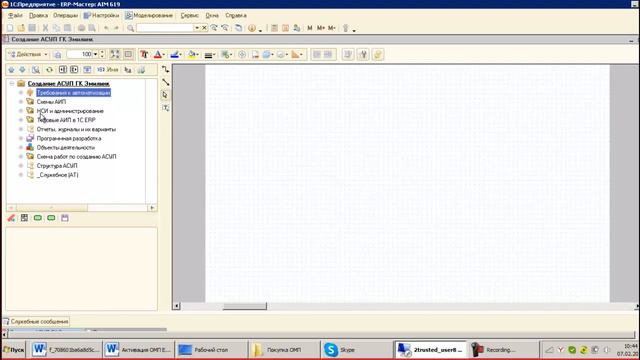Open the Правка menu

point(38,16)
